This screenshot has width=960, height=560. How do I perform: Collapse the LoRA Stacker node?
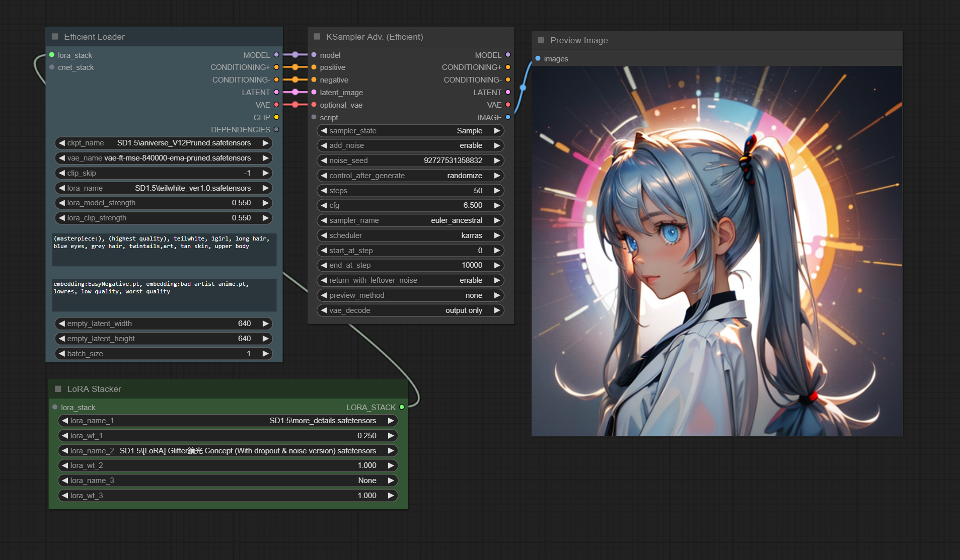(x=58, y=389)
